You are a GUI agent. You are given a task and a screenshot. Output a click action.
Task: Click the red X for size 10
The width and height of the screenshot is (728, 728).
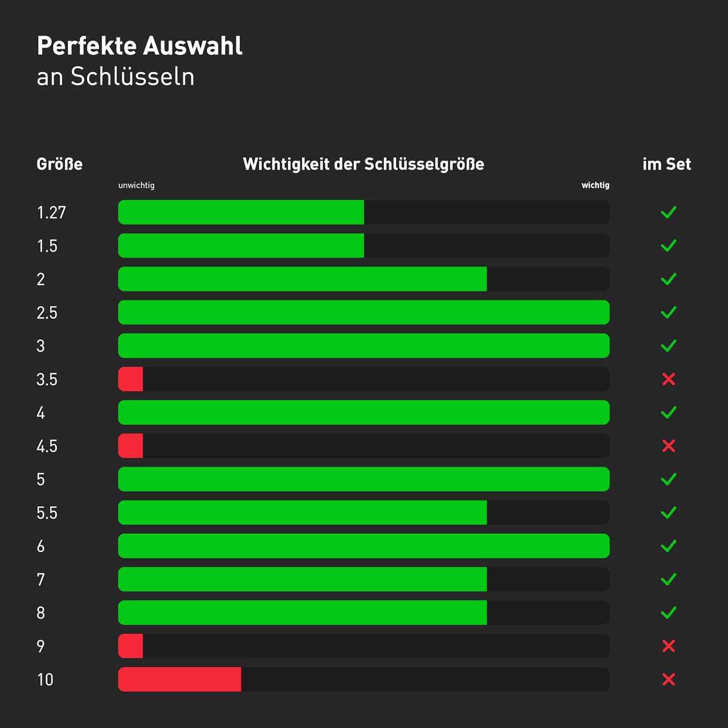(x=668, y=679)
